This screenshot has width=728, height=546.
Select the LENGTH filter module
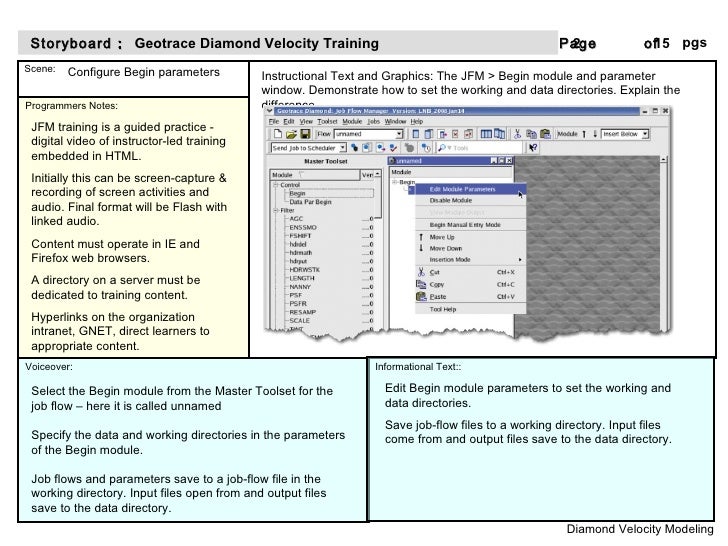[302, 278]
